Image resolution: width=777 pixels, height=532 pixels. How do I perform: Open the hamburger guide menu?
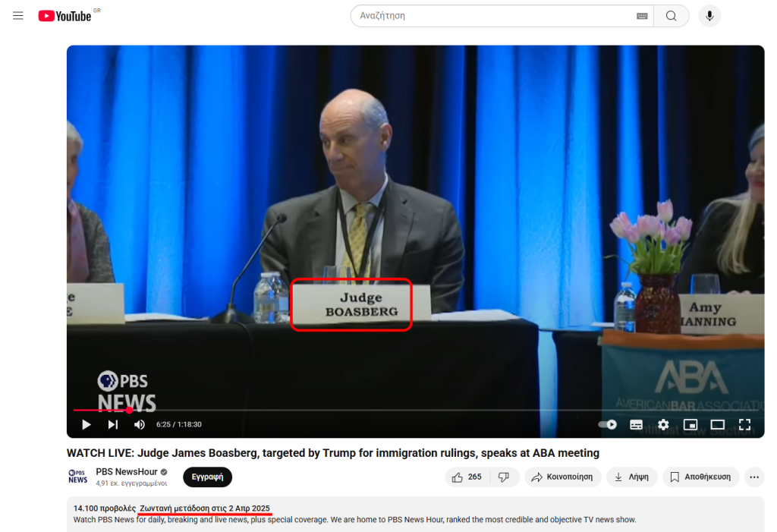coord(18,16)
